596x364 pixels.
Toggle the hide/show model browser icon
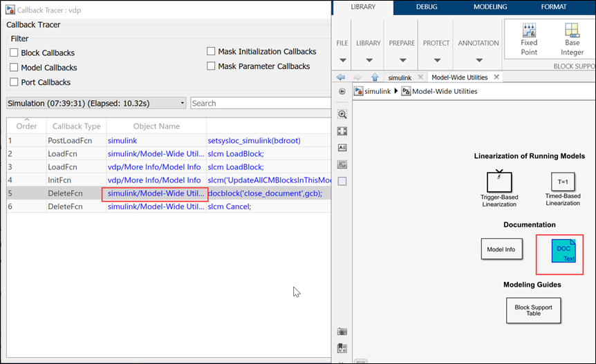tap(342, 91)
